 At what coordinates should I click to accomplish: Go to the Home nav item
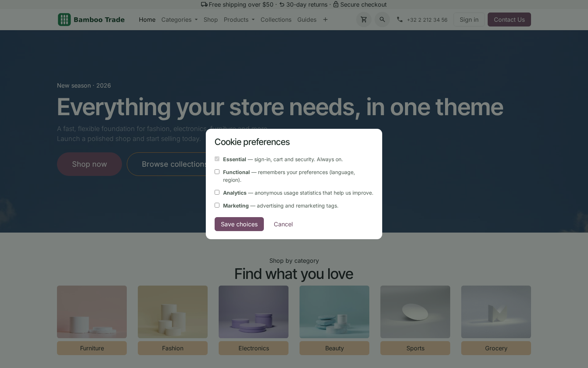pyautogui.click(x=147, y=20)
